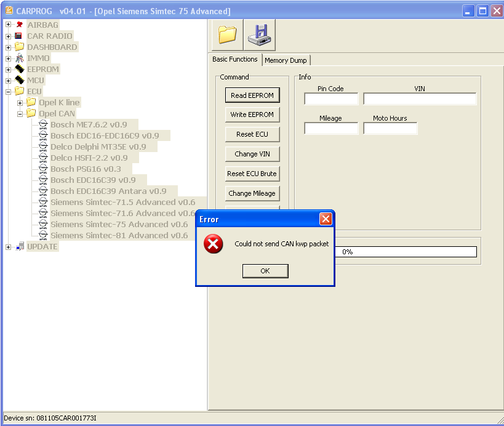This screenshot has height=426, width=504.
Task: Click the CARPROG title bar application icon
Action: click(x=9, y=10)
